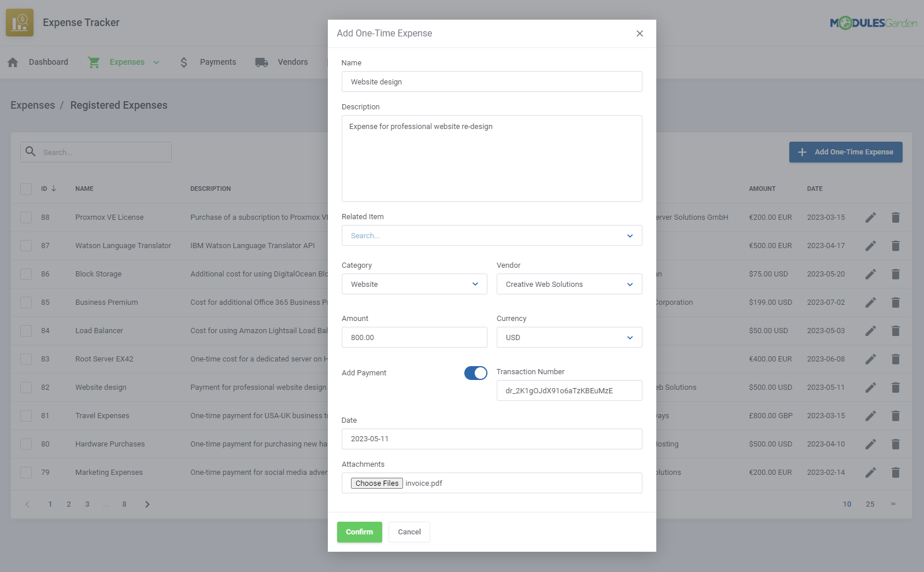Click the Name input field
This screenshot has height=572, width=924.
pyautogui.click(x=491, y=82)
